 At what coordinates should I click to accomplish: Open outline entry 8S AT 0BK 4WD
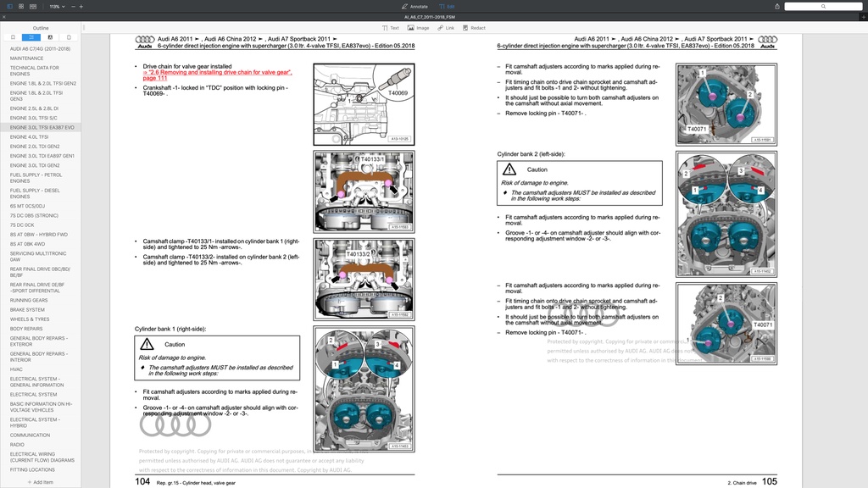27,244
